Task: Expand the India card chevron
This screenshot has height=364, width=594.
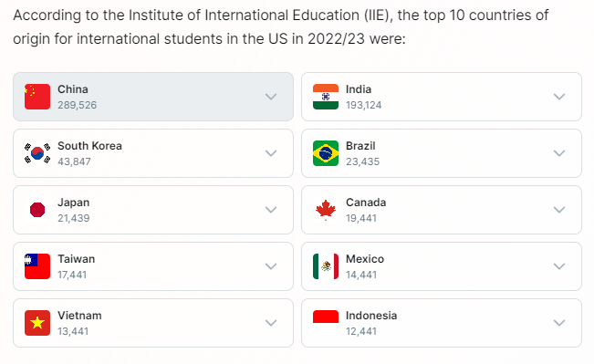Action: click(x=559, y=97)
